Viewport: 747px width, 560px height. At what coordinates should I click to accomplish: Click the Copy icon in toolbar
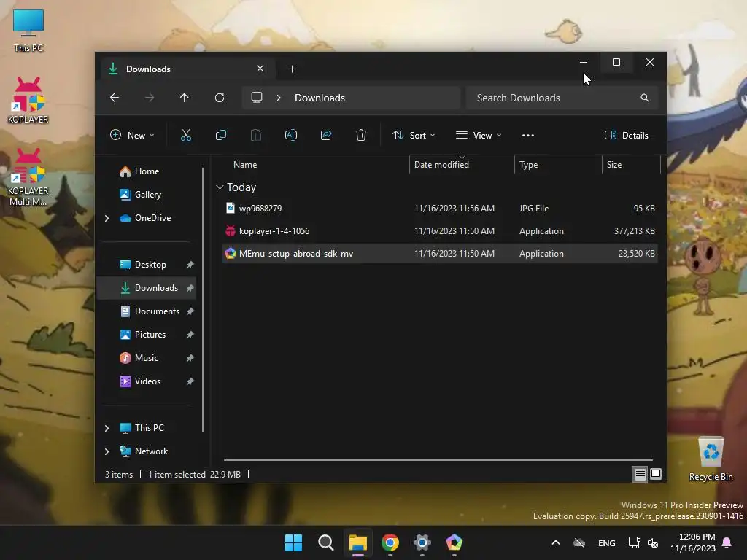click(x=220, y=135)
